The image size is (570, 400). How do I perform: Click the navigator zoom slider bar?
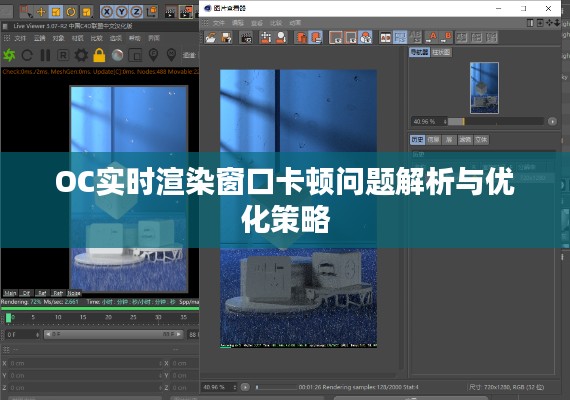point(495,121)
